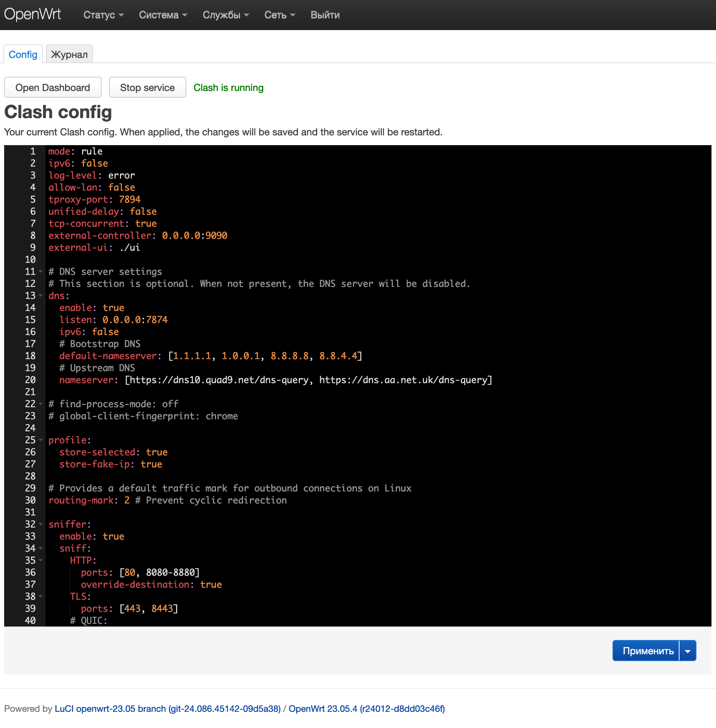Collapse the sniffer section at line 32

41,524
